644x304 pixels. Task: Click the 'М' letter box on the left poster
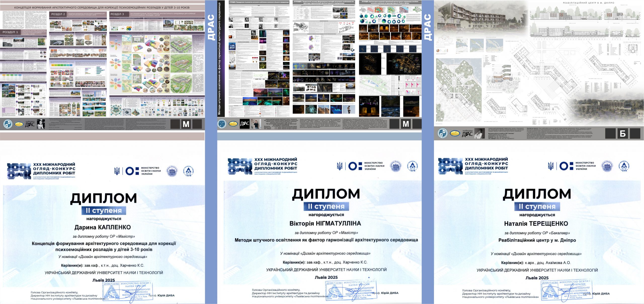(x=186, y=124)
